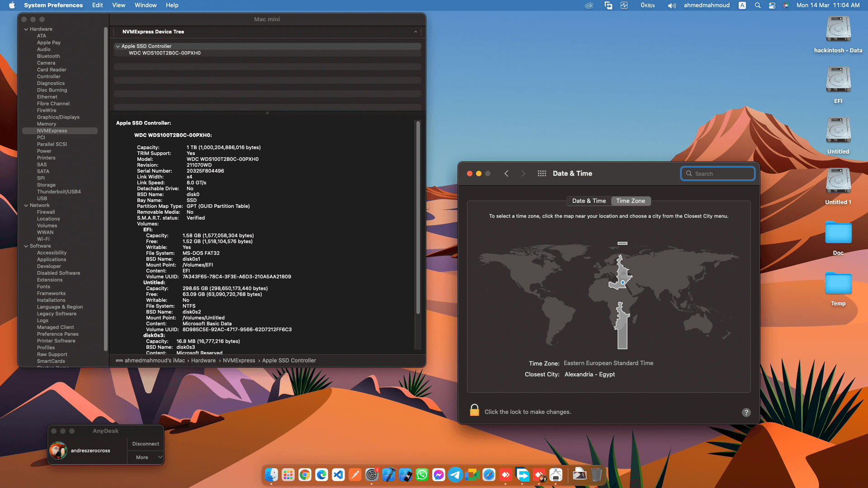Select NVMExpress in the Hardware sidebar

(x=60, y=131)
